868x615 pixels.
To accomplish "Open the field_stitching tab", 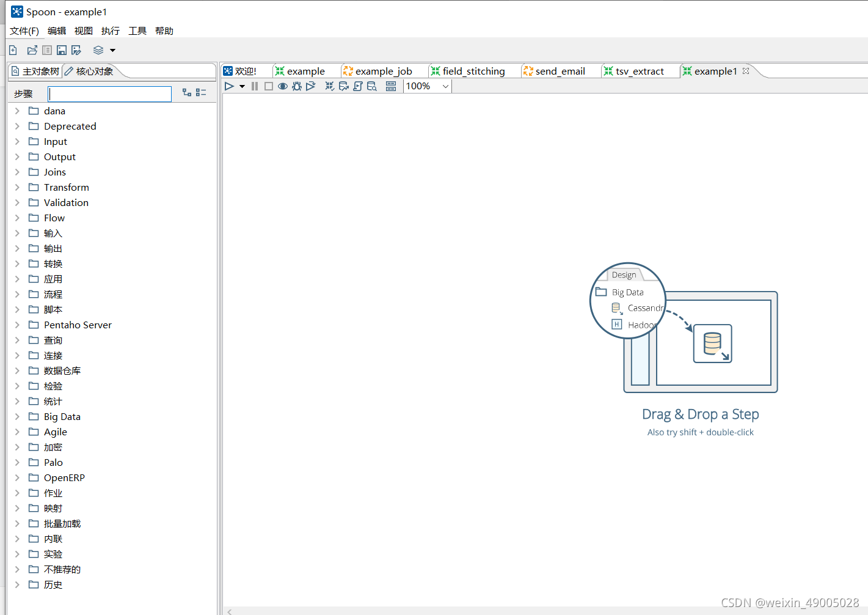I will (473, 72).
